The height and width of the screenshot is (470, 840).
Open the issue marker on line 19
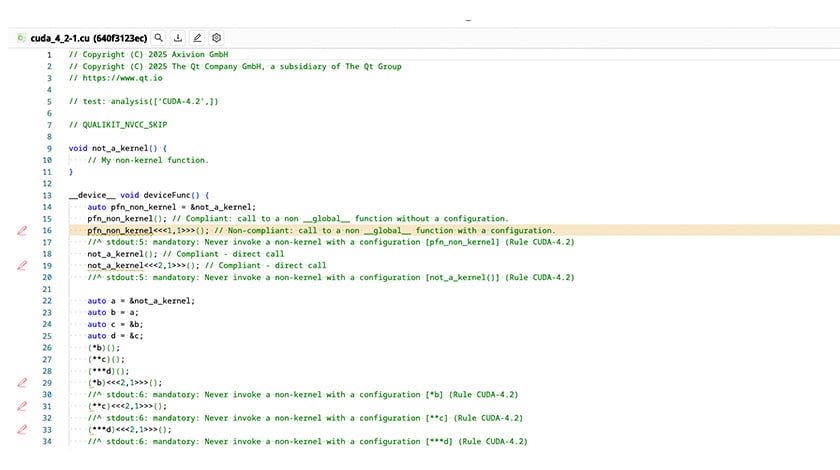pos(22,266)
